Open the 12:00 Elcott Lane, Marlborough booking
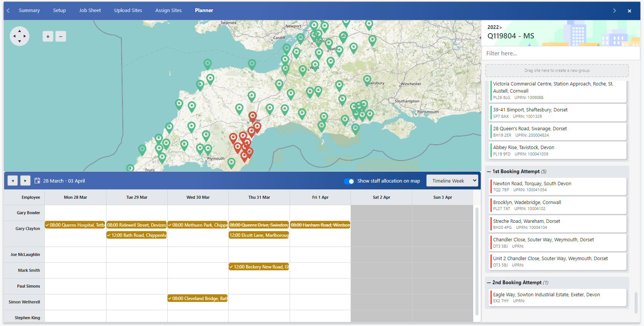This screenshot has width=644, height=326. (259, 235)
